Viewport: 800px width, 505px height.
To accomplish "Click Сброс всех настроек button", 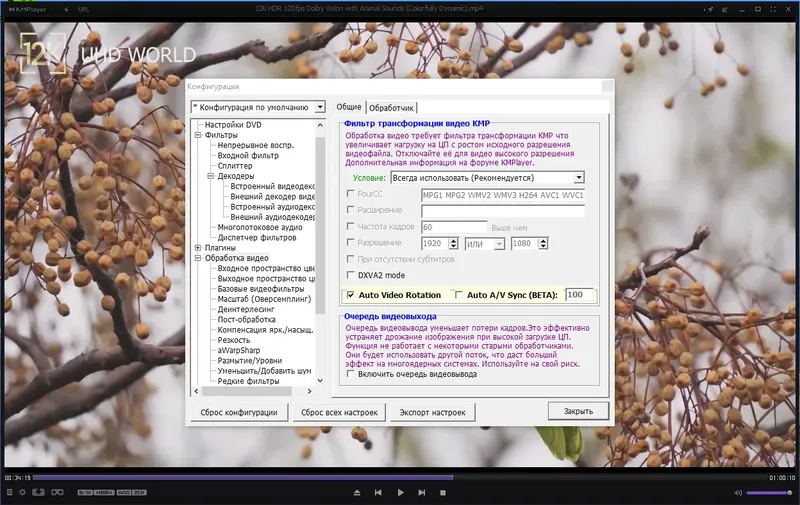I will tap(339, 412).
